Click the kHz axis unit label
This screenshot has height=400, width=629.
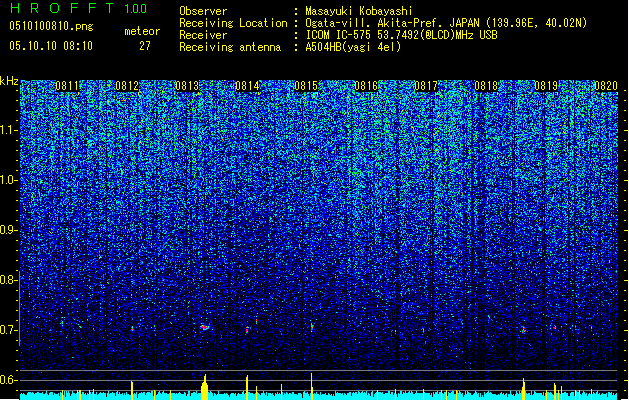pos(9,81)
